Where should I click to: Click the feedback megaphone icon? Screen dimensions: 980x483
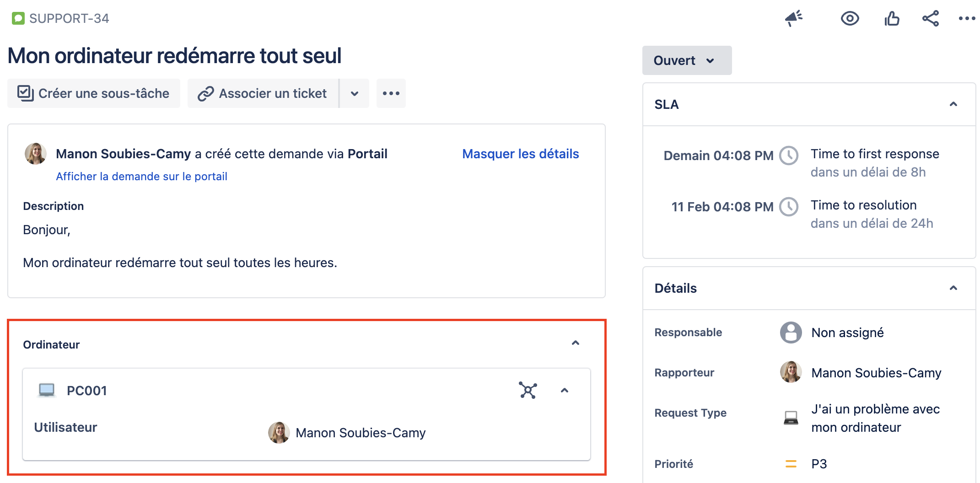(794, 19)
